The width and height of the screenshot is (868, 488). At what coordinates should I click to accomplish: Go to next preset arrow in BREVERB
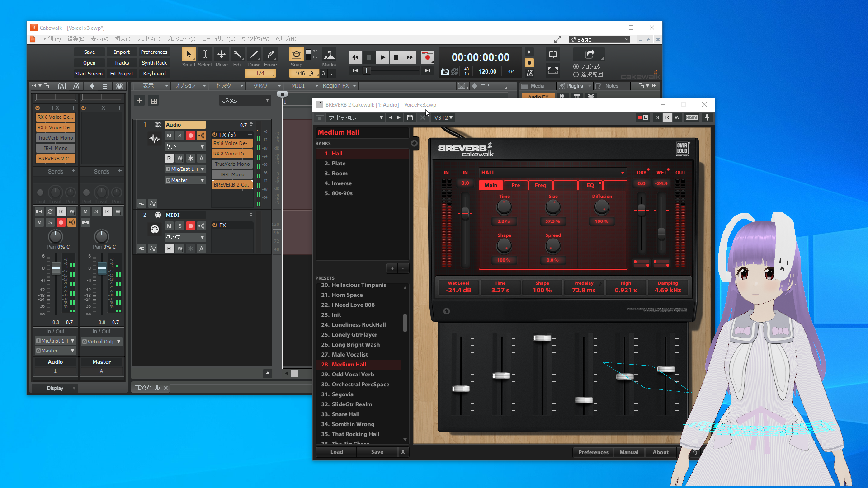(399, 117)
